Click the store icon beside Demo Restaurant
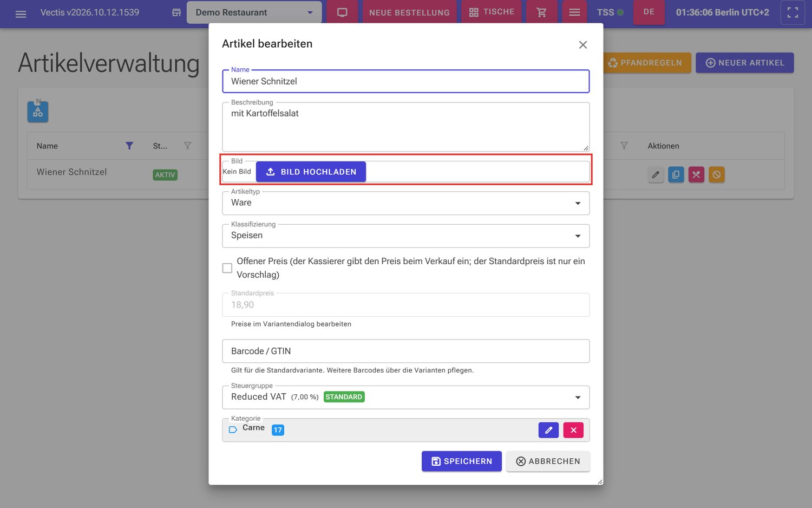Screen dimensions: 812x508 click(176, 12)
